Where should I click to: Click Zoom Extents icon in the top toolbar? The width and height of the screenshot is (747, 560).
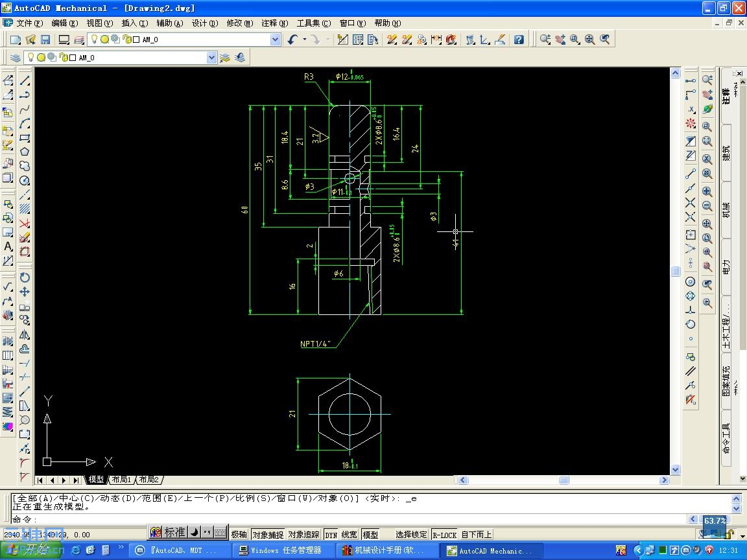pyautogui.click(x=590, y=40)
